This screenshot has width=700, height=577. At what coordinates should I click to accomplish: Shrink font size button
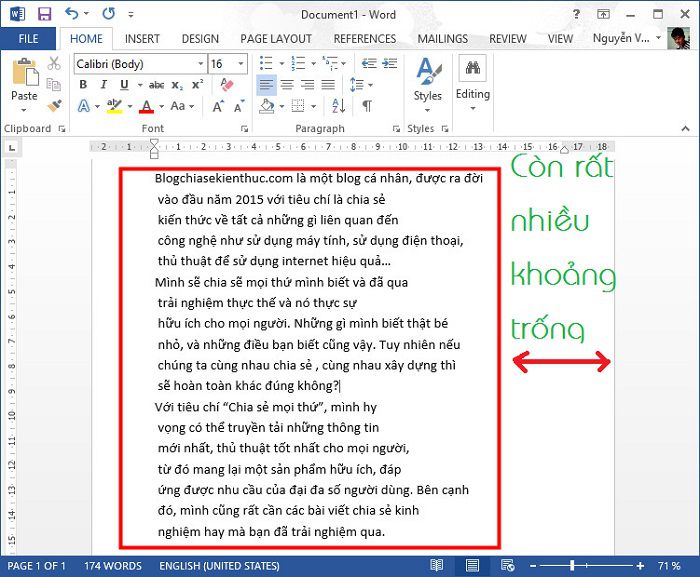[x=239, y=106]
